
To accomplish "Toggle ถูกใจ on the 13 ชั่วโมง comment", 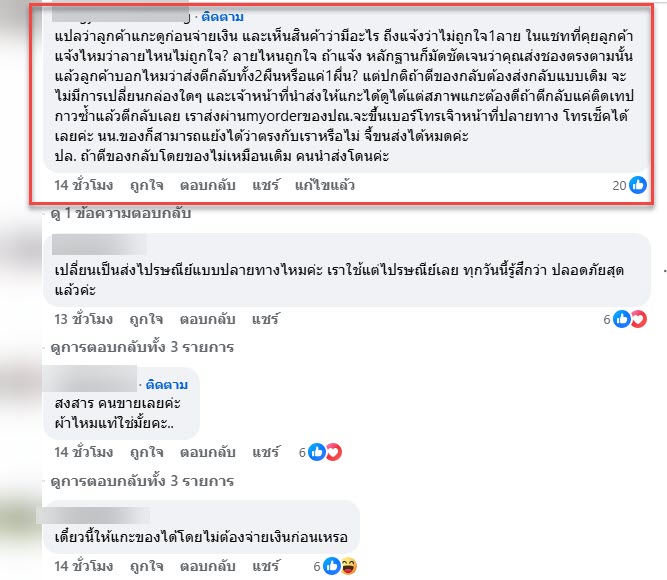I will (146, 319).
